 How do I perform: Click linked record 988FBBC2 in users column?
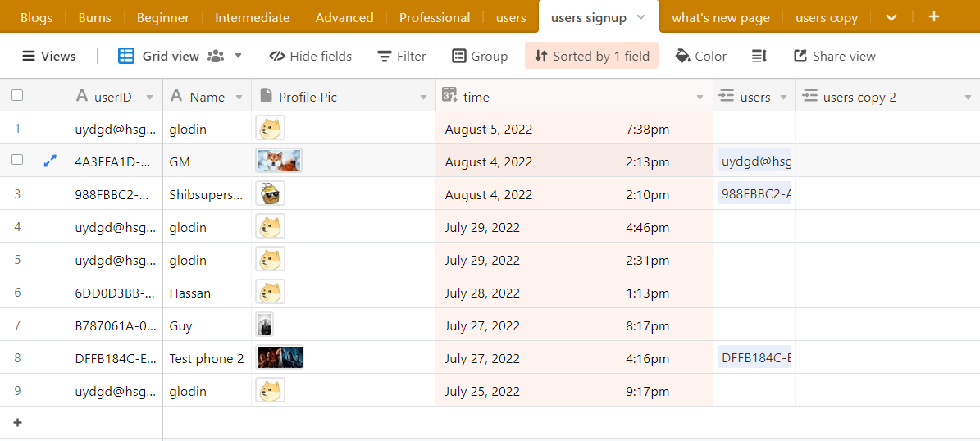[x=754, y=193]
